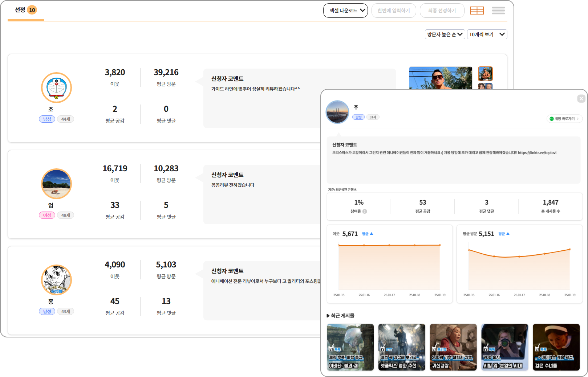The image size is (588, 377).
Task: Click the manga character profile avatar
Action: pyautogui.click(x=56, y=280)
